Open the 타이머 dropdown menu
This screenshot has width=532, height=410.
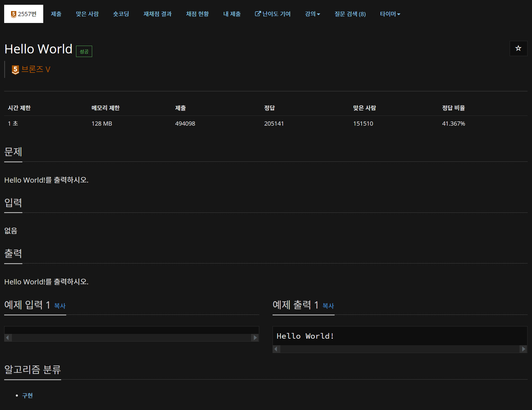(390, 14)
